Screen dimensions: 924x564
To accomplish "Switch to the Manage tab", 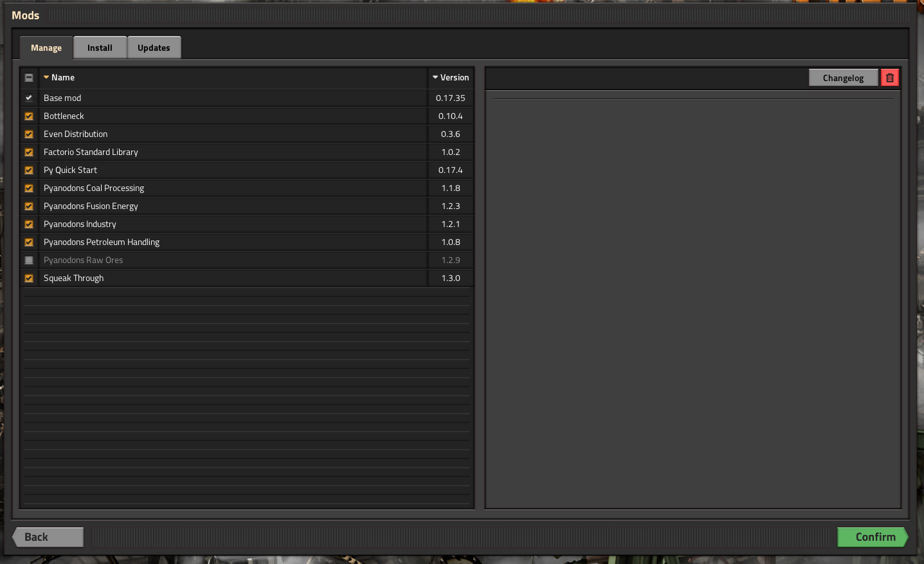I will pos(46,48).
